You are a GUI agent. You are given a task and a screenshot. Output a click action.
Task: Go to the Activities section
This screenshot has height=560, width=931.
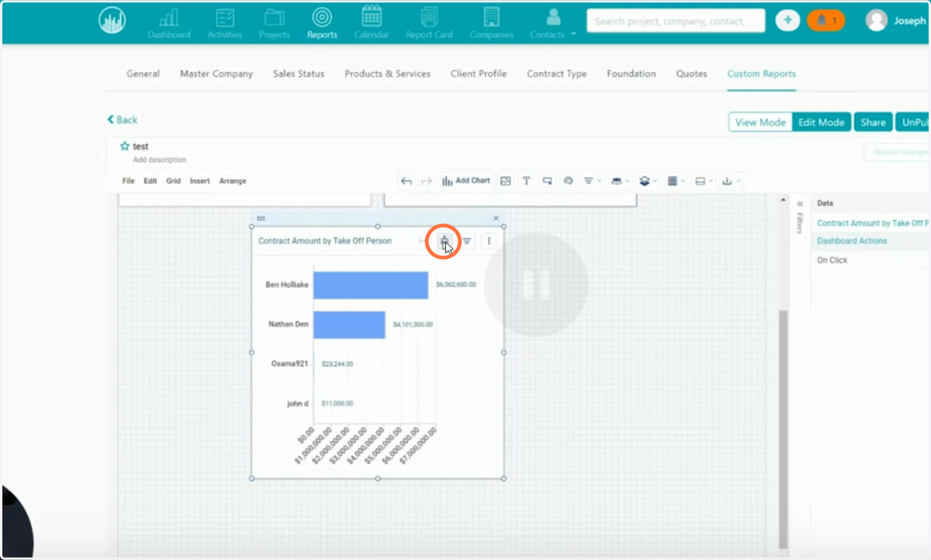pos(225,22)
